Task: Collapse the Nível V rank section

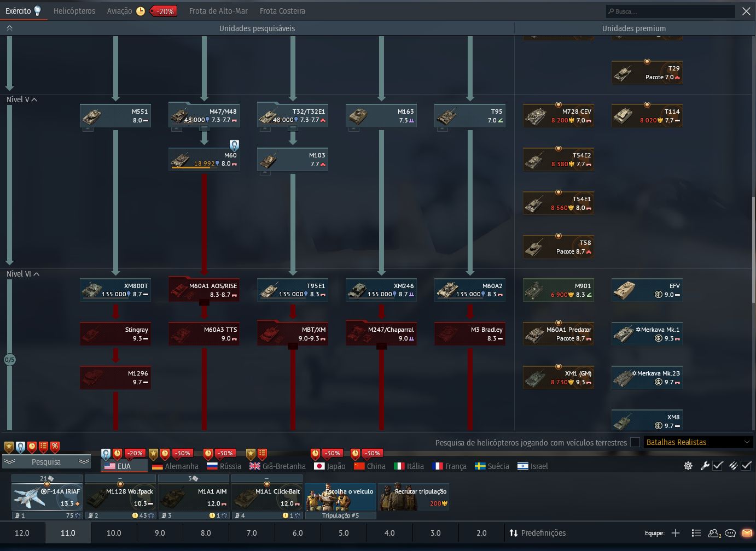Action: (34, 100)
